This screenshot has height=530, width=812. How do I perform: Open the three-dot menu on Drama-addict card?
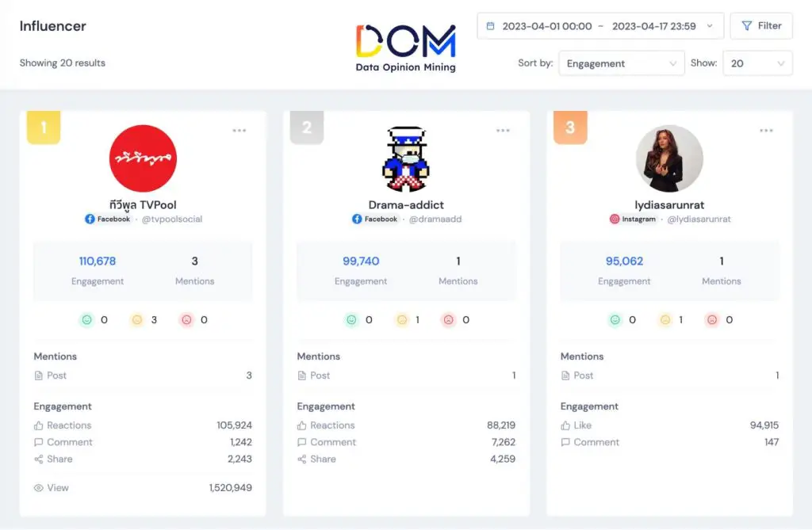pyautogui.click(x=503, y=131)
